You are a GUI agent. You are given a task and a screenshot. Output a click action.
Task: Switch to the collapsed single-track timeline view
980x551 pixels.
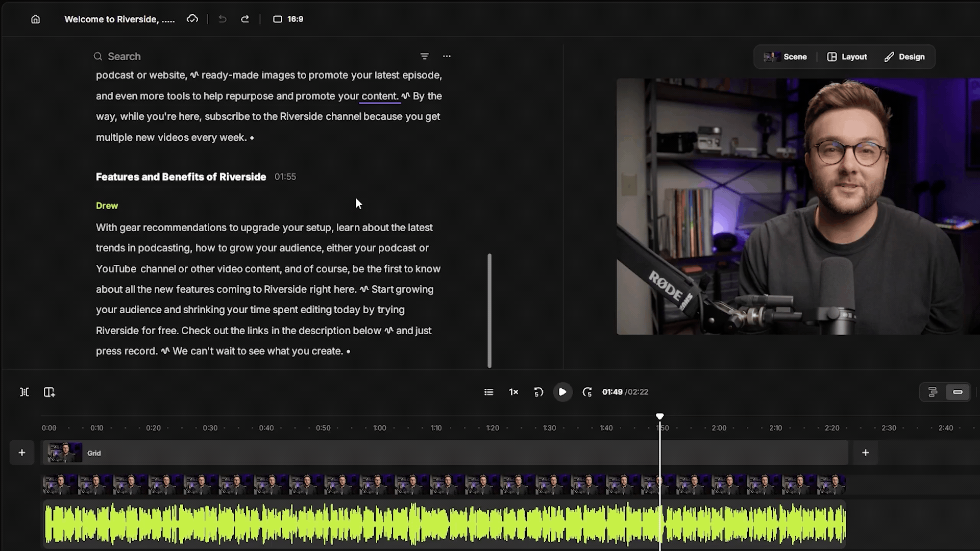point(958,392)
